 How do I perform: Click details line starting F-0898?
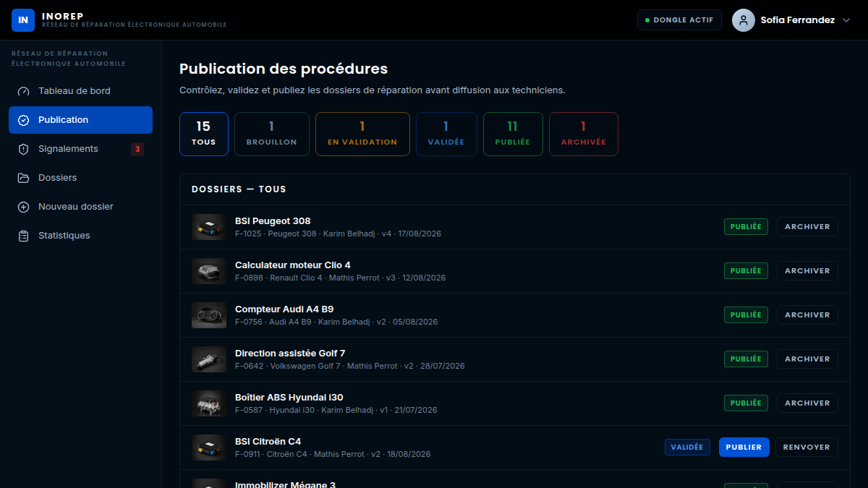[340, 278]
